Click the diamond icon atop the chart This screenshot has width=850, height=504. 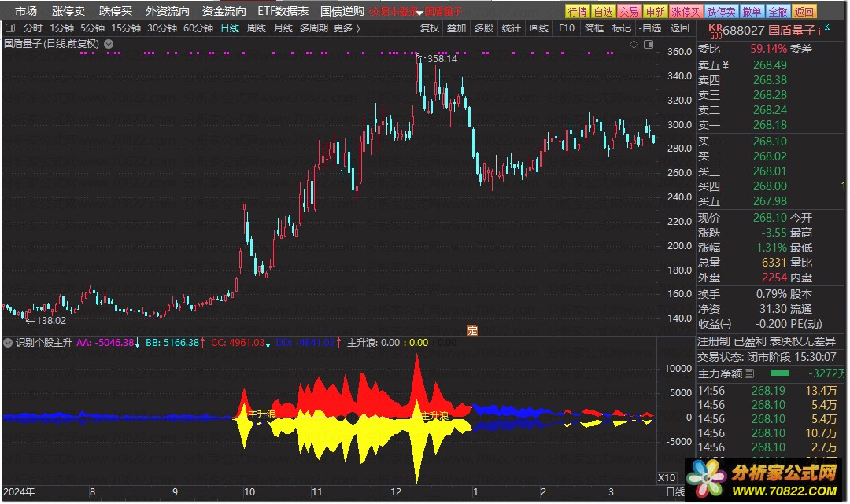[x=634, y=44]
